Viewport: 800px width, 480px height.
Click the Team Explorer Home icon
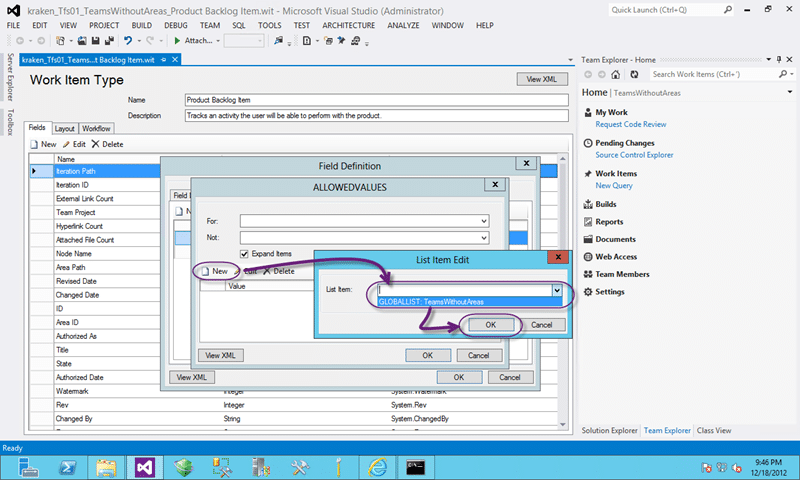(x=616, y=74)
